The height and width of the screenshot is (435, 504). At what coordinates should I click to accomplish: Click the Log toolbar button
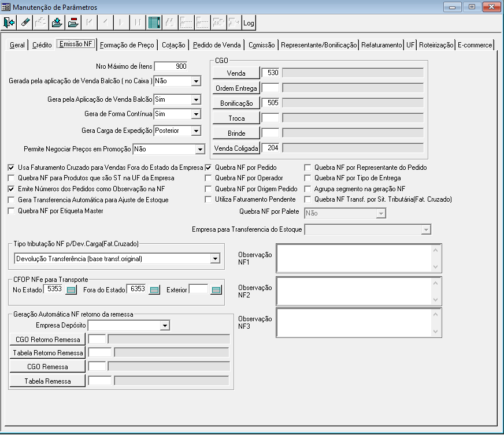click(x=249, y=23)
